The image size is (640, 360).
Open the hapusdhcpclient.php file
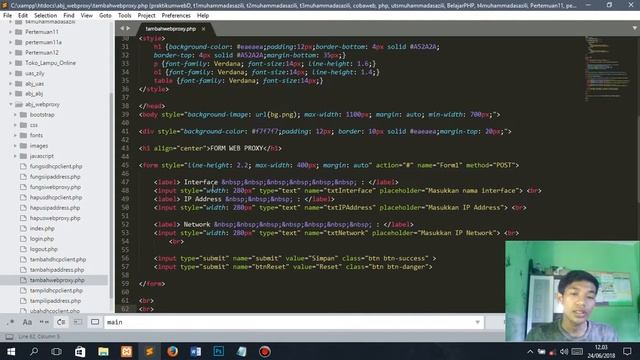click(x=56, y=197)
